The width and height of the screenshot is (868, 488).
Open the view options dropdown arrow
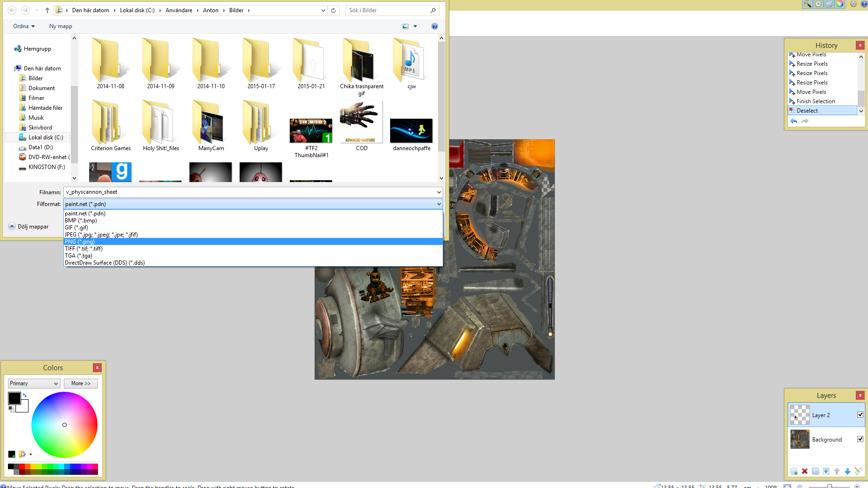click(415, 26)
